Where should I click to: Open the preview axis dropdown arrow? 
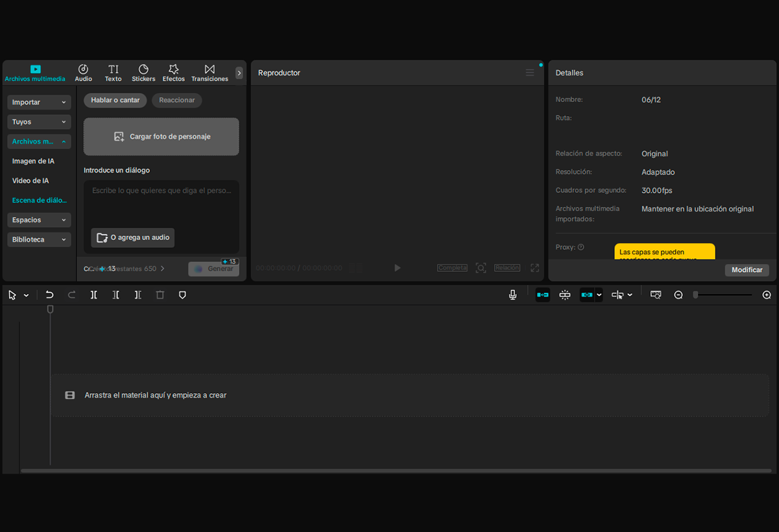coord(630,295)
